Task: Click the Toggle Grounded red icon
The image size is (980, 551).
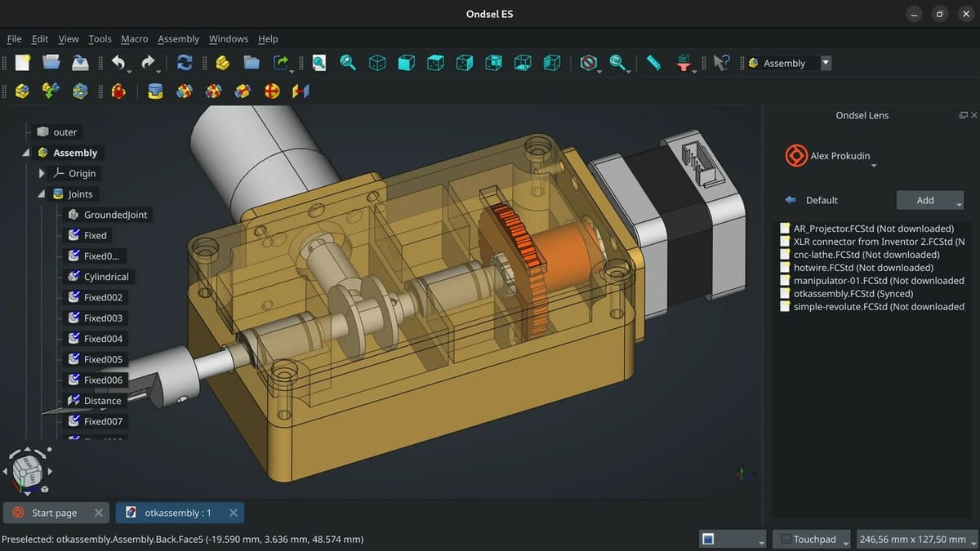Action: (x=118, y=91)
